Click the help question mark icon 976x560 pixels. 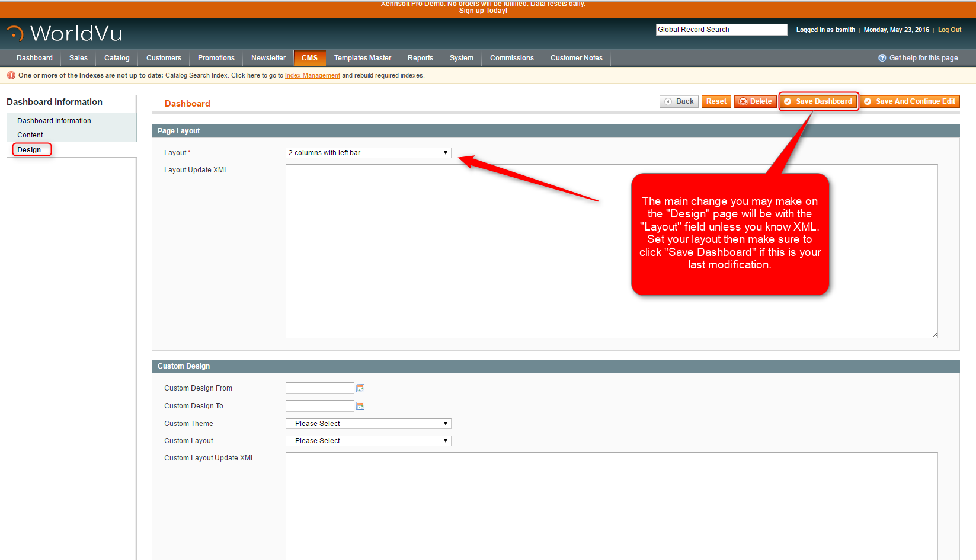[882, 58]
